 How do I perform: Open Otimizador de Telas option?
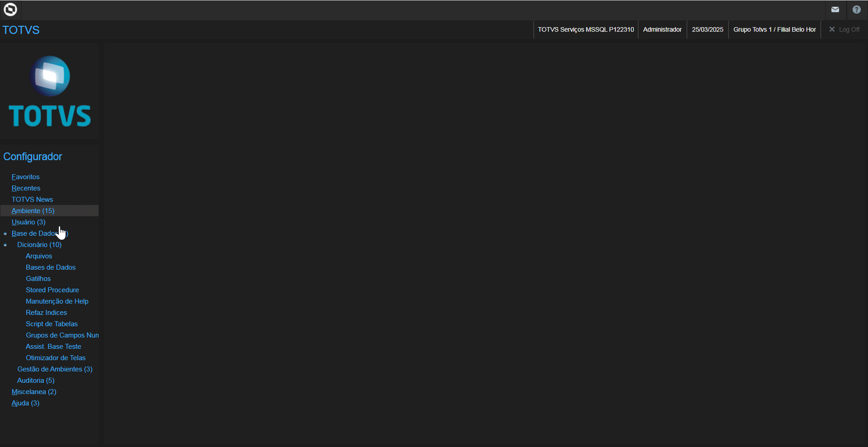point(56,358)
